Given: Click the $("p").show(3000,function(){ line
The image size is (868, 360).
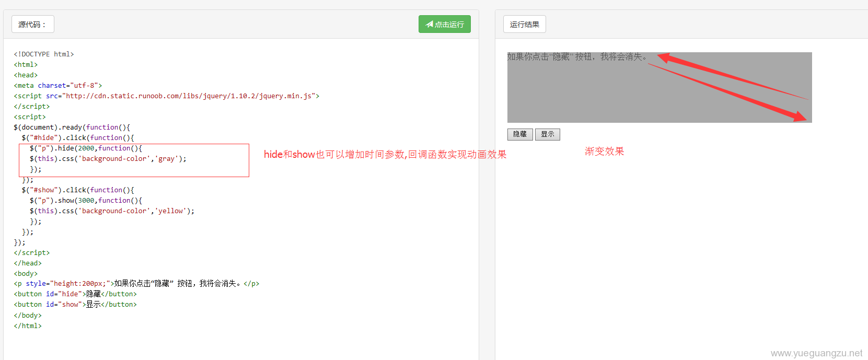Looking at the screenshot, I should coord(86,200).
